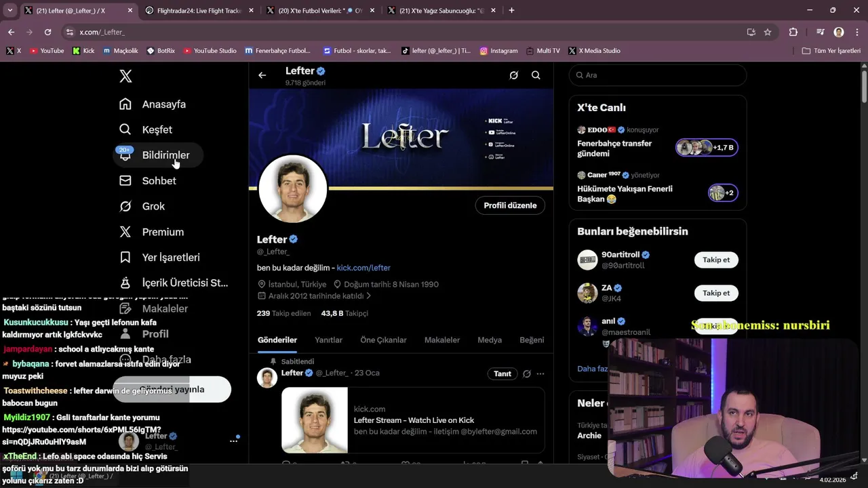Open Grok from sidebar
This screenshot has width=868, height=488.
[142, 206]
